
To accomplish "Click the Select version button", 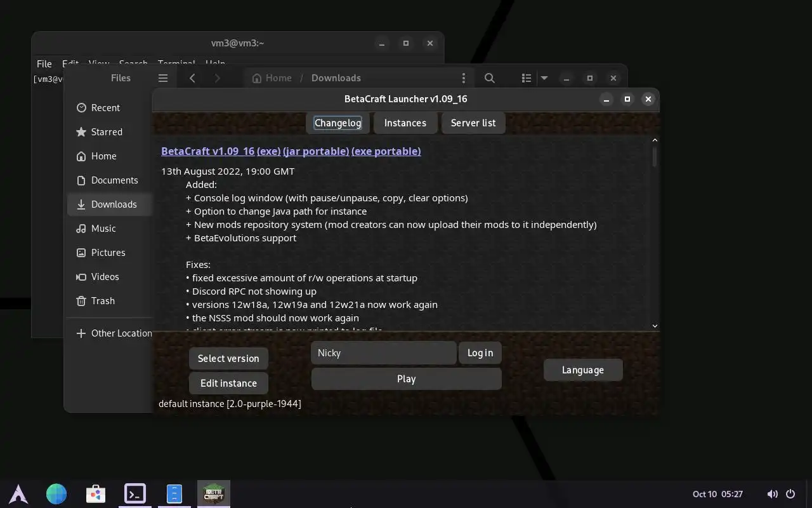I will click(x=228, y=359).
